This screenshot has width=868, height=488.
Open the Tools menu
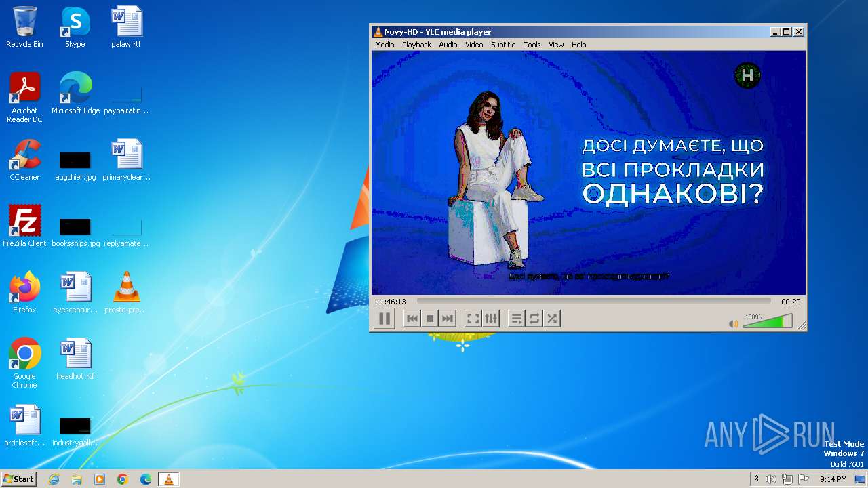(x=532, y=45)
